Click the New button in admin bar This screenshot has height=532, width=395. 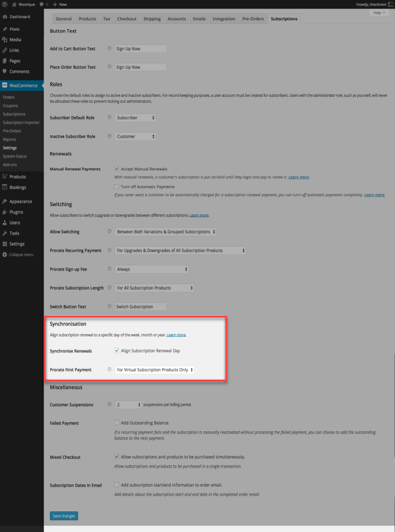click(x=60, y=4)
